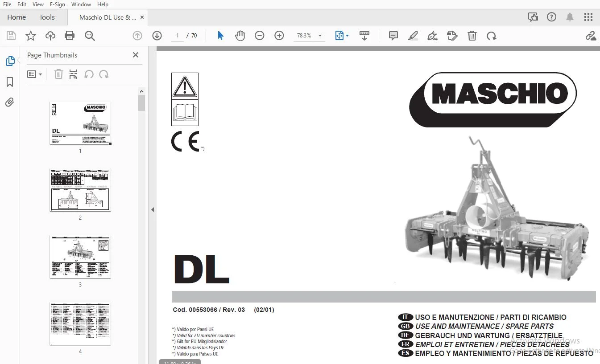The image size is (600, 364).
Task: Switch to the Tools tab
Action: pyautogui.click(x=47, y=17)
